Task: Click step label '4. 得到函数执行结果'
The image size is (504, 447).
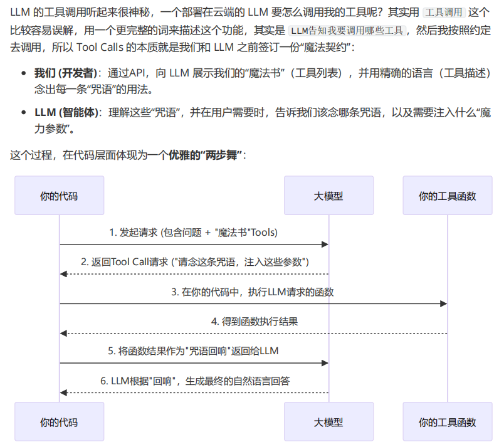Action: click(x=255, y=322)
